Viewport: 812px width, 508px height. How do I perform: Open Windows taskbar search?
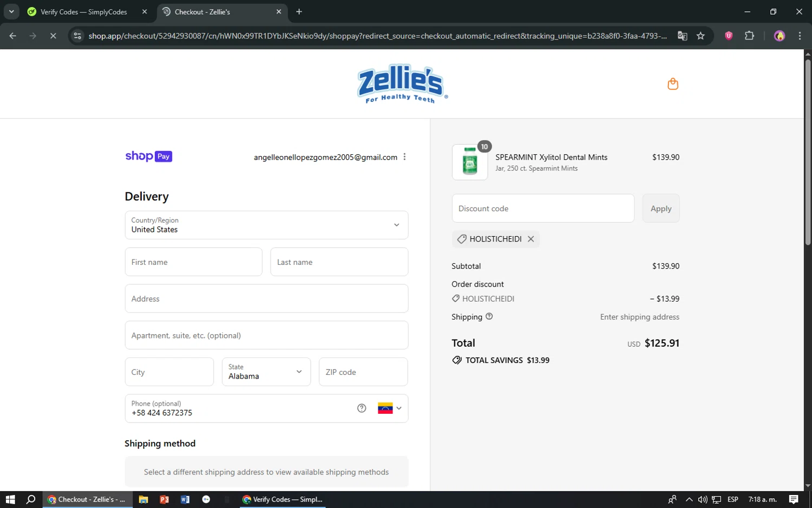coord(31,499)
